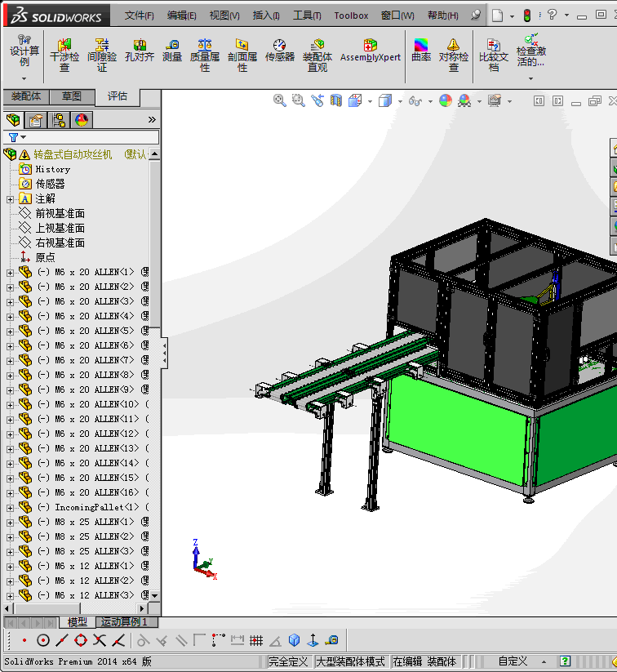Click the sketch Circle tool icon
This screenshot has height=672, width=617.
tap(42, 640)
